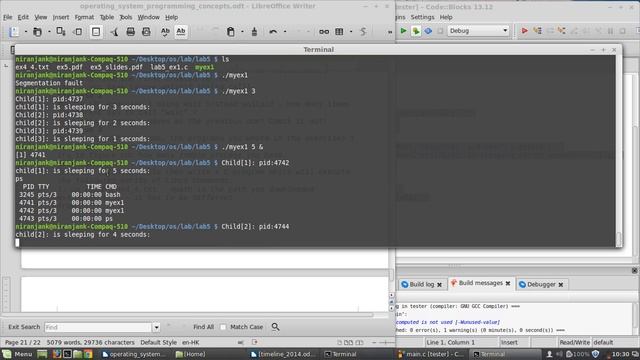Focus the Find text input field

pyautogui.click(x=98, y=327)
